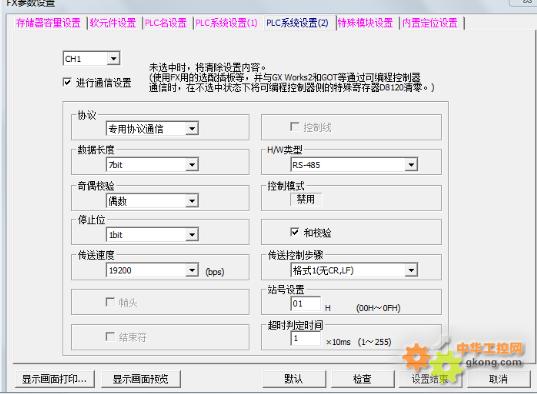Open the 软元件设置 tab
The width and height of the screenshot is (537, 394).
click(x=113, y=23)
